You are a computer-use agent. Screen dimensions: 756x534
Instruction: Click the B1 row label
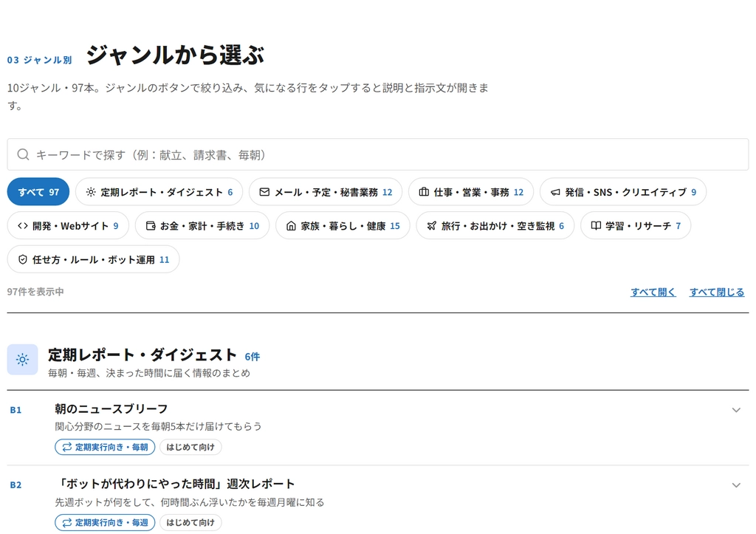click(x=16, y=410)
